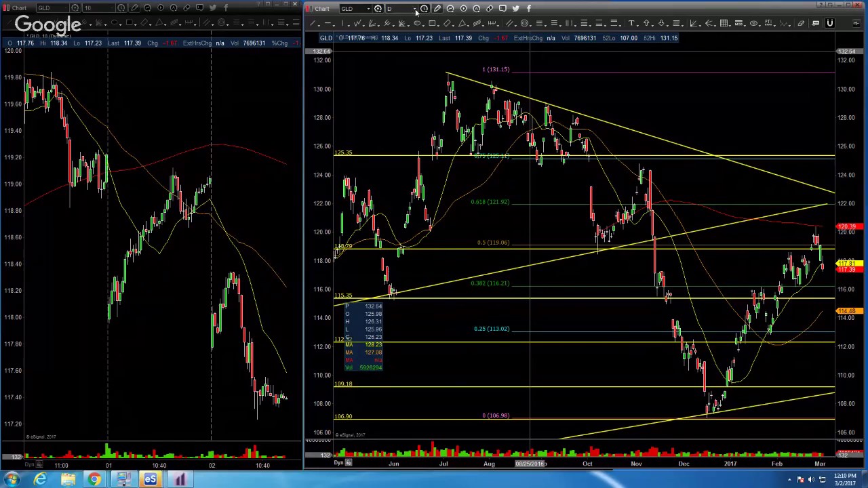This screenshot has height=488, width=868.
Task: Select the MOB study tool
Action: pyautogui.click(x=738, y=23)
